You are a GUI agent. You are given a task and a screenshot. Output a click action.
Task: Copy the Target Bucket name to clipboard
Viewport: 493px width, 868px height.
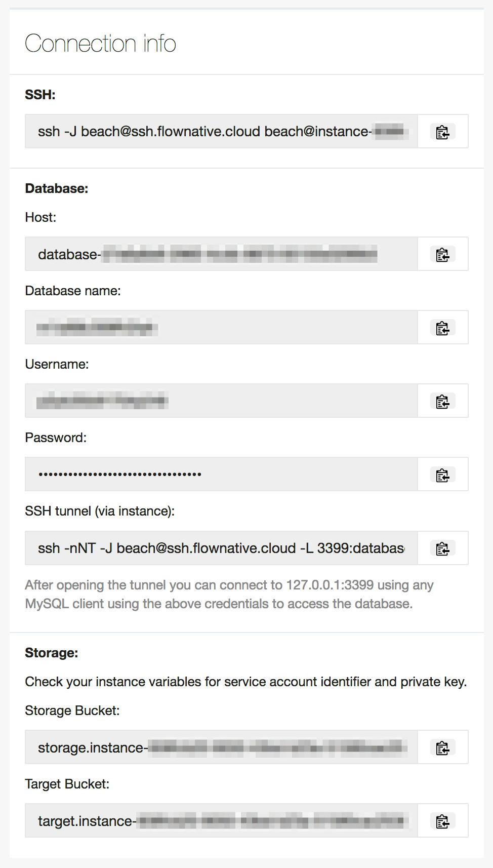pos(442,821)
